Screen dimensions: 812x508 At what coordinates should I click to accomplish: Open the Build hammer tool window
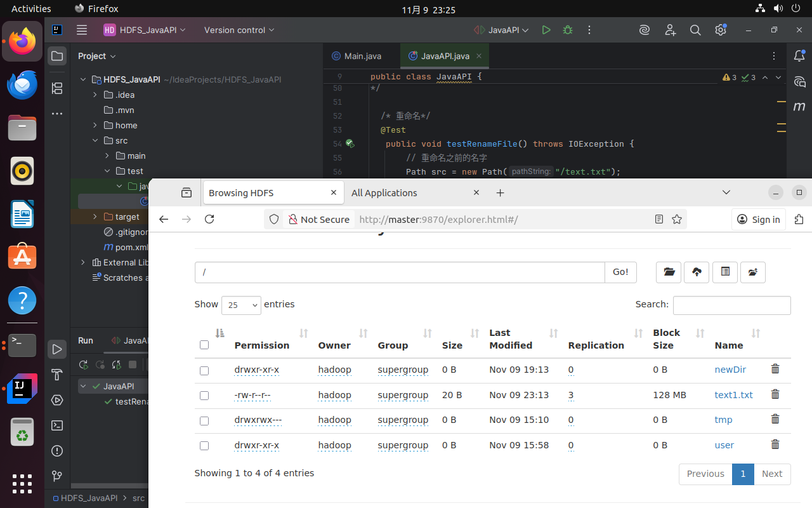pos(57,374)
